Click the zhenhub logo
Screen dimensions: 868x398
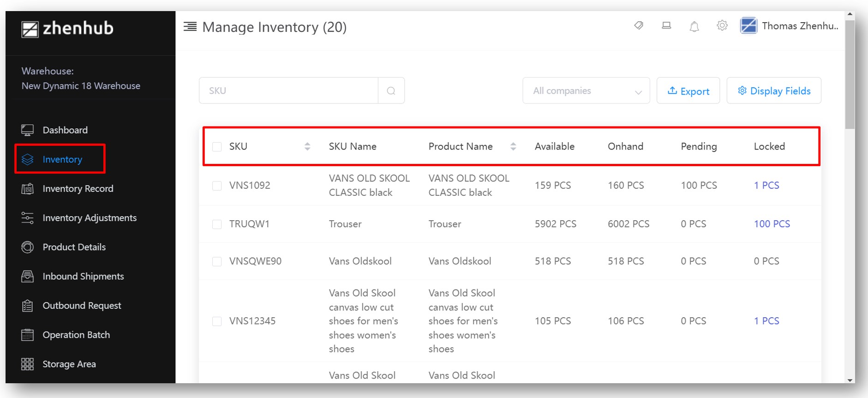click(67, 29)
